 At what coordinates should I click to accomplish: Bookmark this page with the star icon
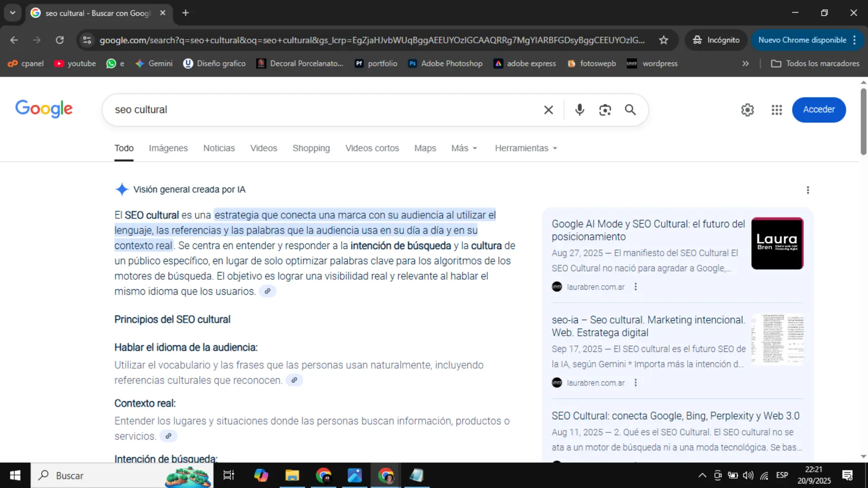point(663,40)
